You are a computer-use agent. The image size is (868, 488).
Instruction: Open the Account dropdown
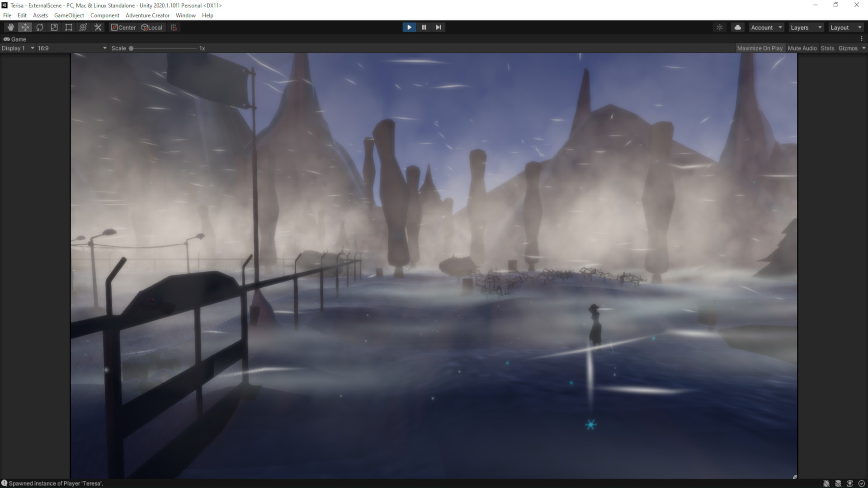[766, 27]
